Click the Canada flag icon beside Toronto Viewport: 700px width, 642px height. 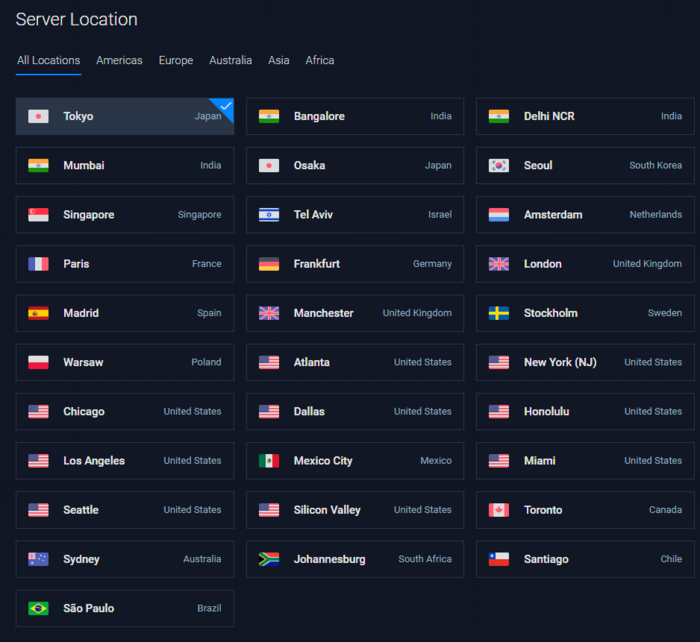click(498, 510)
